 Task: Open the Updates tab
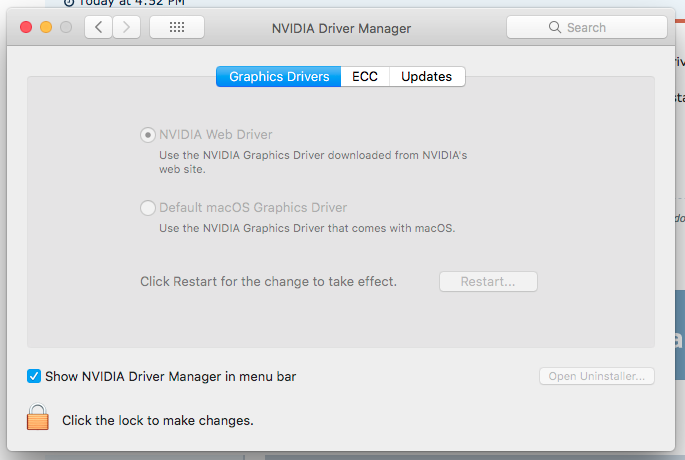pyautogui.click(x=427, y=76)
